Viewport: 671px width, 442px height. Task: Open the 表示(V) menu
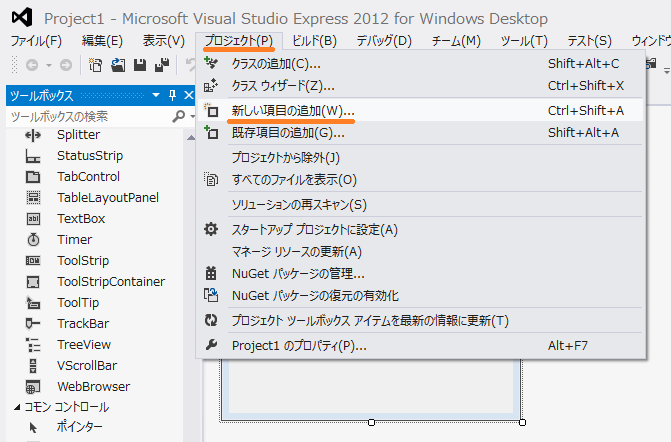tap(163, 41)
